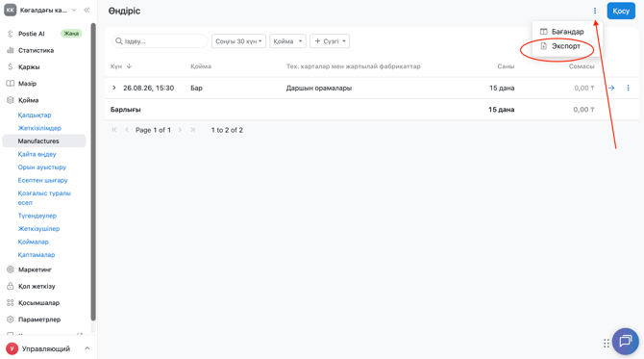Open the Қаржы section

pyautogui.click(x=29, y=66)
